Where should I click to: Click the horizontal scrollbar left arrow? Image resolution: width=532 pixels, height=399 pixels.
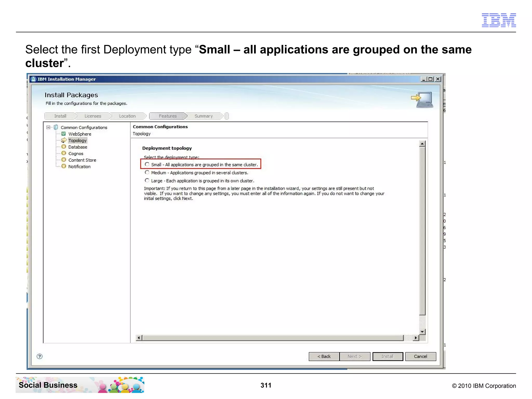(x=139, y=338)
